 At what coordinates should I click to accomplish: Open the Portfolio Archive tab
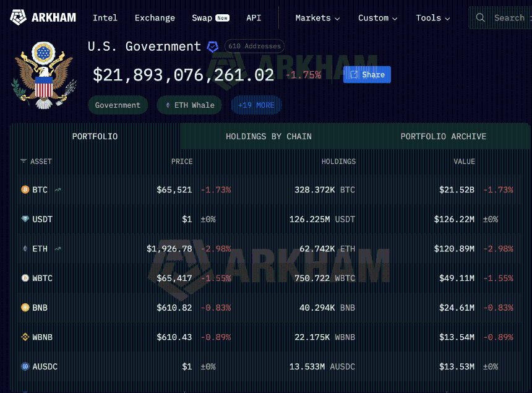[443, 136]
